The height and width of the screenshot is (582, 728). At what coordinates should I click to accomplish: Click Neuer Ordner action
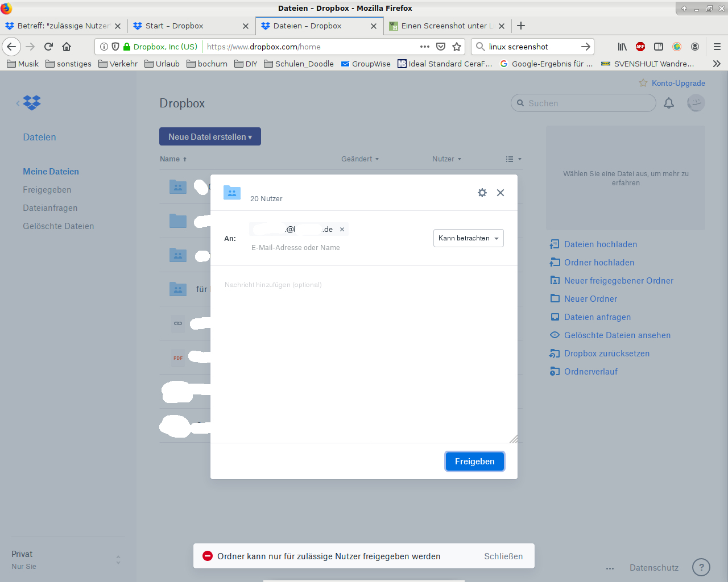pos(584,299)
